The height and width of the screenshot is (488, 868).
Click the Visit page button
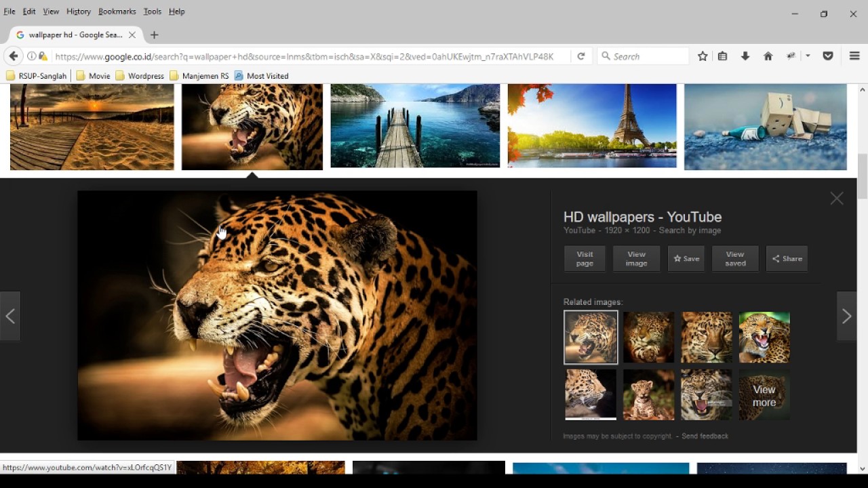point(585,259)
